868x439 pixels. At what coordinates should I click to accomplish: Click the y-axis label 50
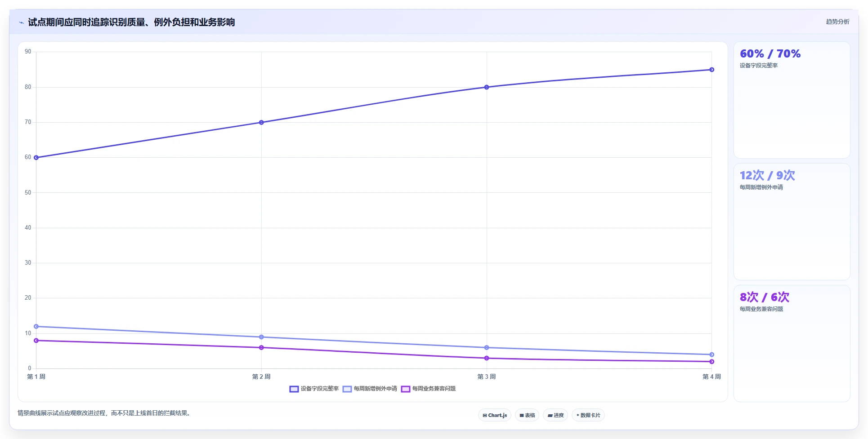[28, 193]
